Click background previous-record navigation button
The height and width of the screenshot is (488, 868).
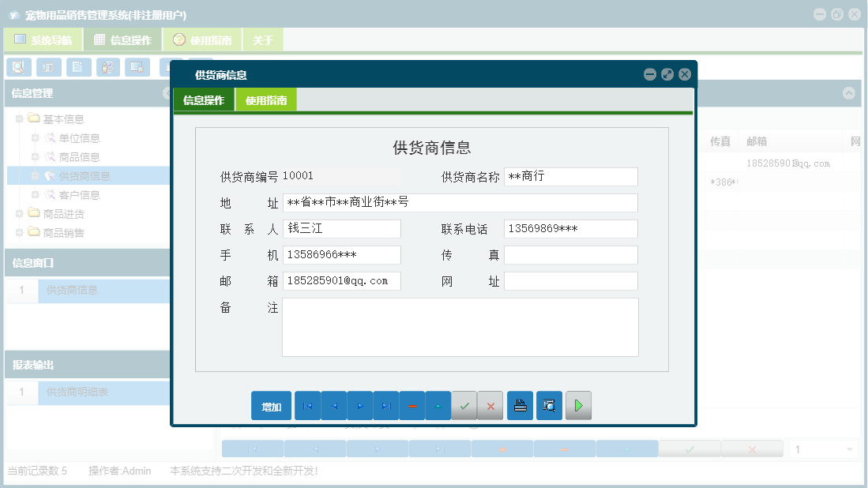click(316, 449)
